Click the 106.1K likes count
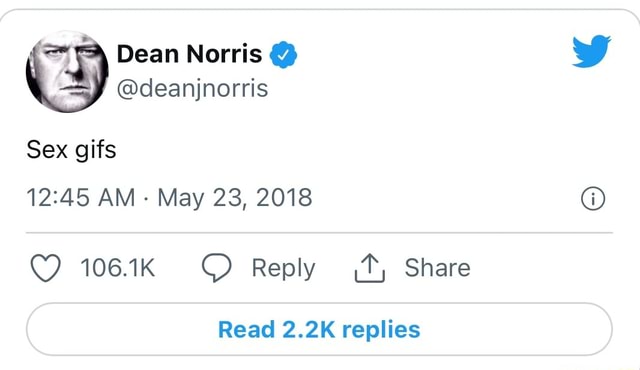 (118, 268)
